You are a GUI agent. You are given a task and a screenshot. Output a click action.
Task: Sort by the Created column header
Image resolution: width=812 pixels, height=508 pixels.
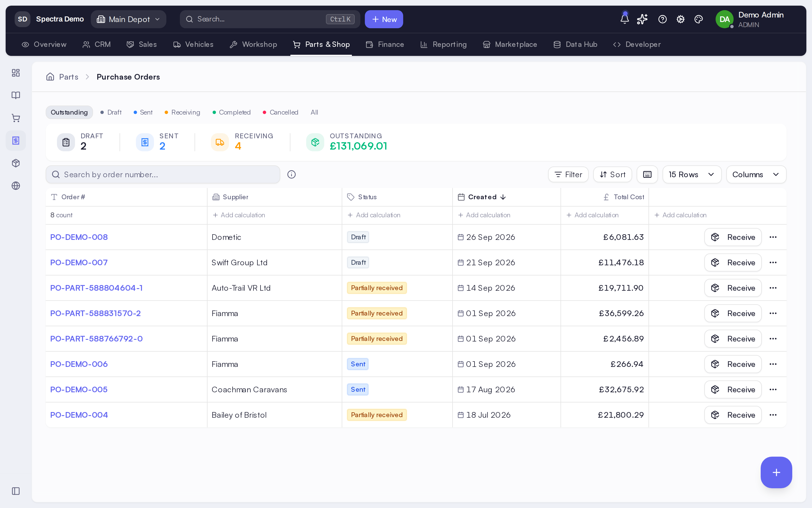(x=482, y=197)
